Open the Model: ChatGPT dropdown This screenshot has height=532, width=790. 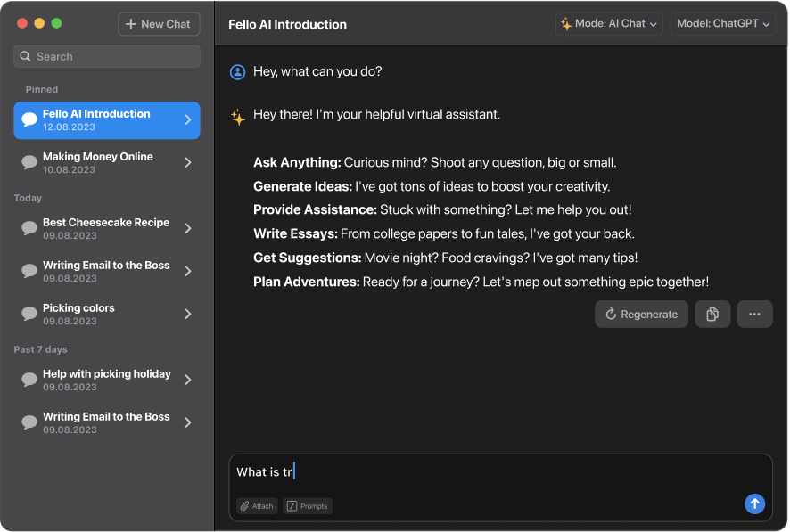pyautogui.click(x=723, y=24)
